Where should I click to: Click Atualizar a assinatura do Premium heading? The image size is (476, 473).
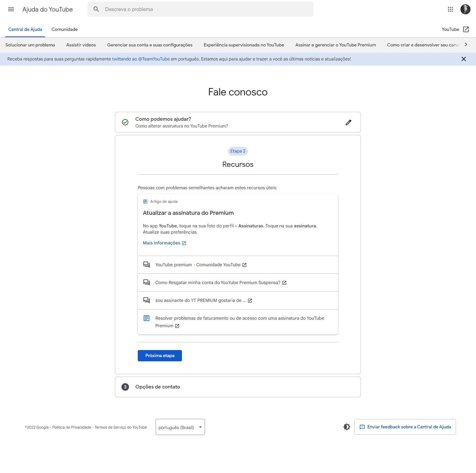coord(188,213)
